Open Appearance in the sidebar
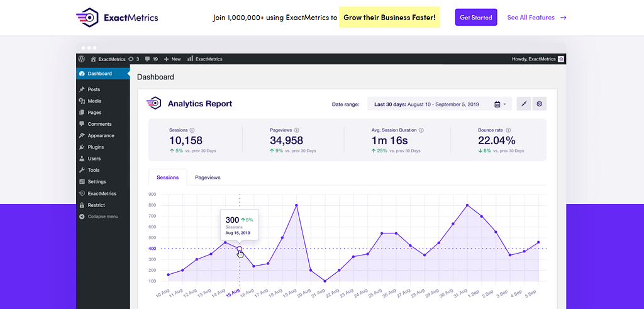The height and width of the screenshot is (309, 644). (103, 135)
